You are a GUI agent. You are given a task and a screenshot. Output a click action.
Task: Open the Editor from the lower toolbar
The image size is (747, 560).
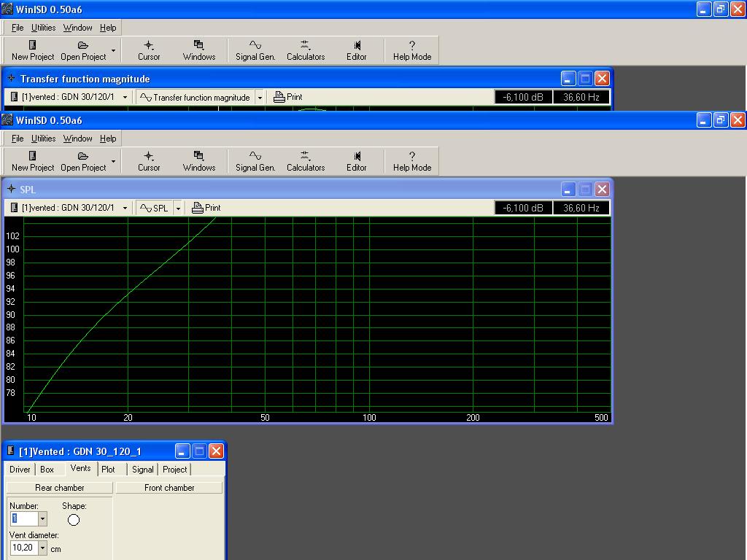pos(356,160)
